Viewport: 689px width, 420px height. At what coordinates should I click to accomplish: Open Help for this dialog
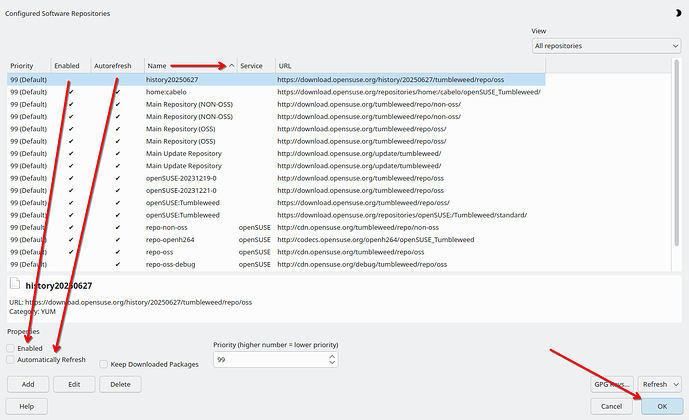point(26,406)
